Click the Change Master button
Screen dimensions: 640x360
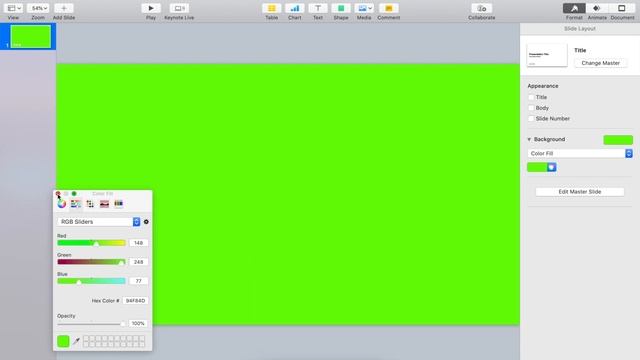coord(600,63)
